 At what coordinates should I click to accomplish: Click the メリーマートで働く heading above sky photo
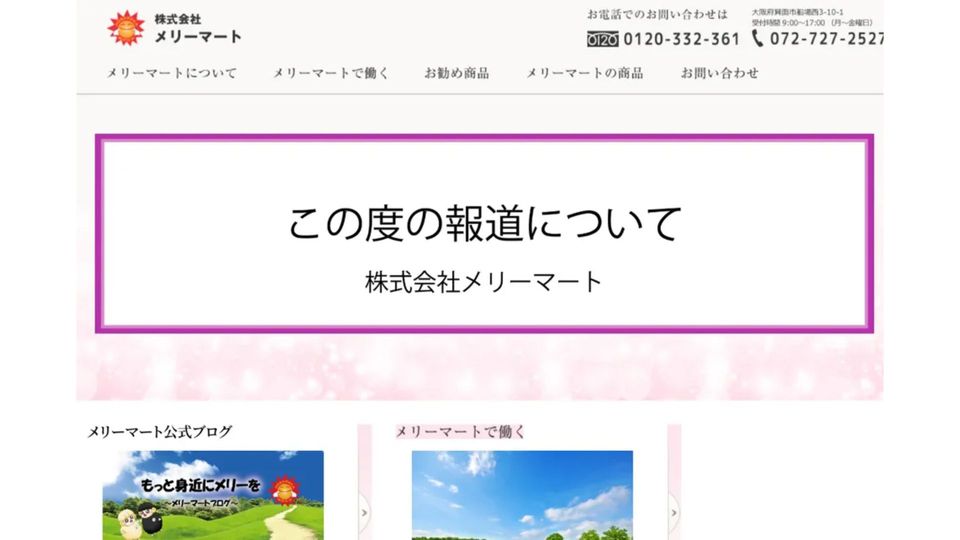460,432
